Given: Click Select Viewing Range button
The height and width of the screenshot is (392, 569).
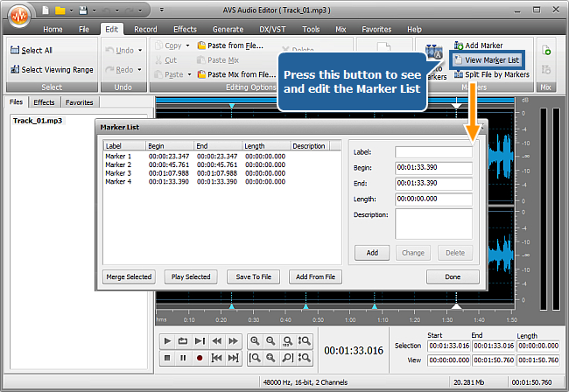Looking at the screenshot, I should (52, 70).
